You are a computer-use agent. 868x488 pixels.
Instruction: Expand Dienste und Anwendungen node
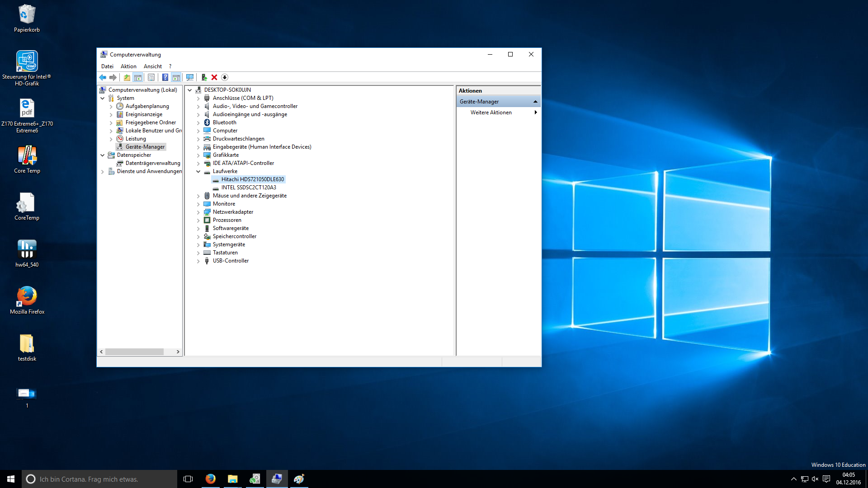point(103,171)
